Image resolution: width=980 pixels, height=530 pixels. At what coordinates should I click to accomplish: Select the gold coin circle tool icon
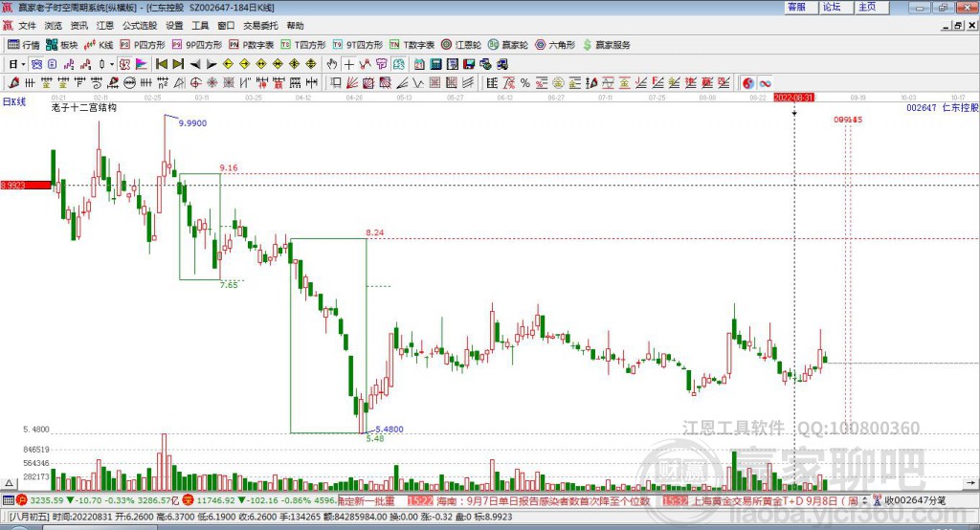[x=558, y=83]
